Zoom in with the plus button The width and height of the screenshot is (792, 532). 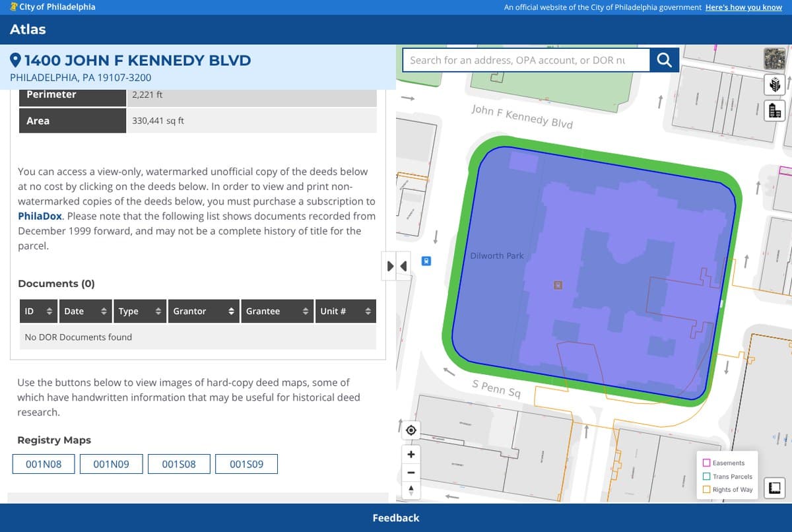(x=411, y=455)
